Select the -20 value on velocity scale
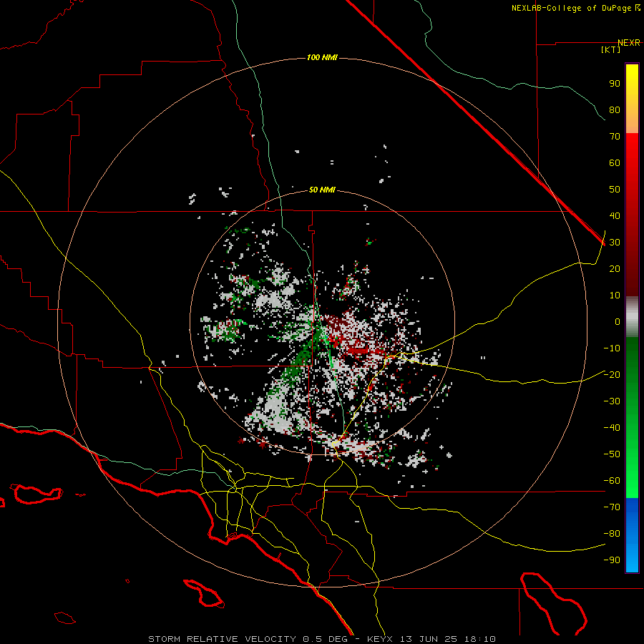644x644 pixels. point(612,375)
